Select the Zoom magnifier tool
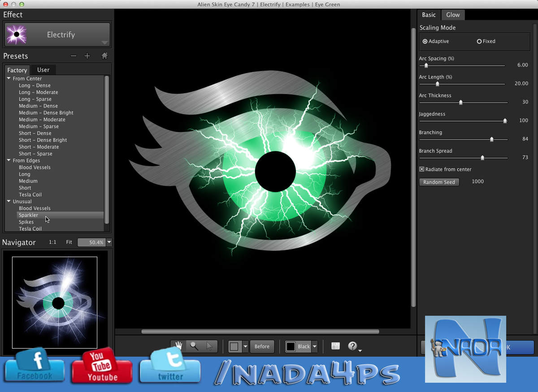 pos(194,346)
